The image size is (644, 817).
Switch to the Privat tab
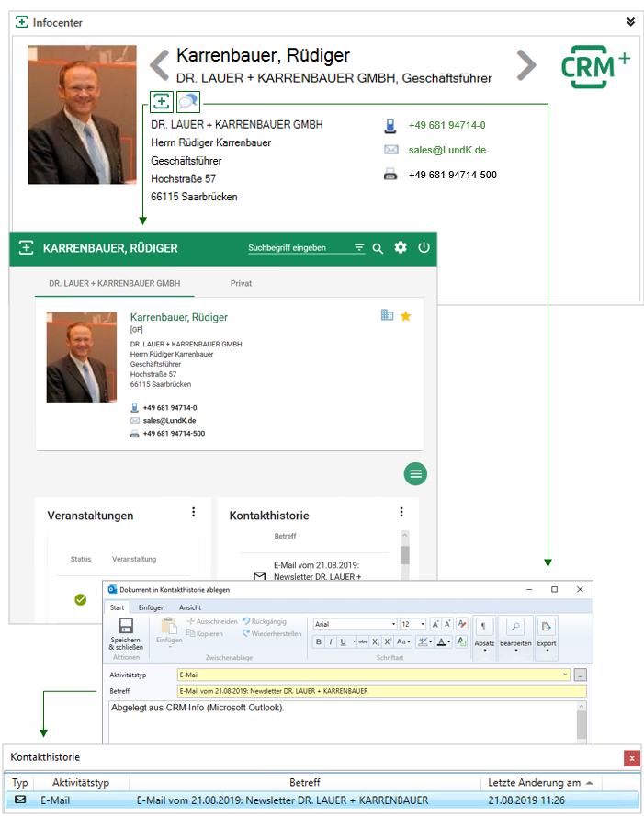241,283
